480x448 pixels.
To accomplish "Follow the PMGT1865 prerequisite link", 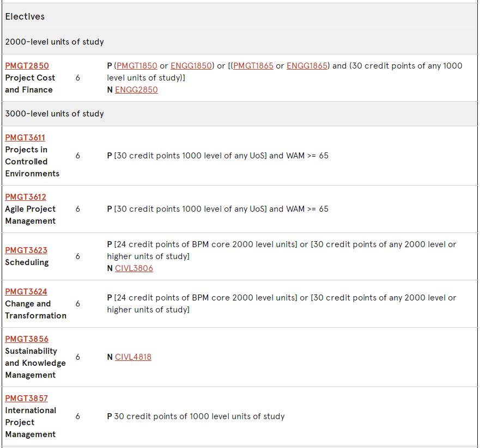I will click(x=253, y=66).
